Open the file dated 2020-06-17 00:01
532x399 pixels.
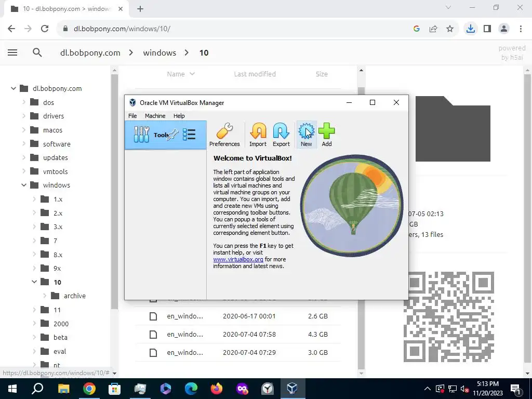tap(238, 316)
